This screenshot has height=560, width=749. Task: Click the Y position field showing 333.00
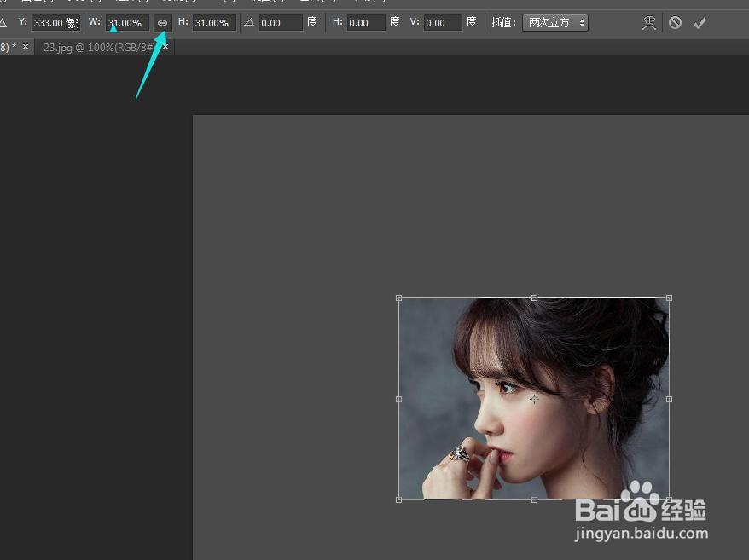(x=56, y=23)
